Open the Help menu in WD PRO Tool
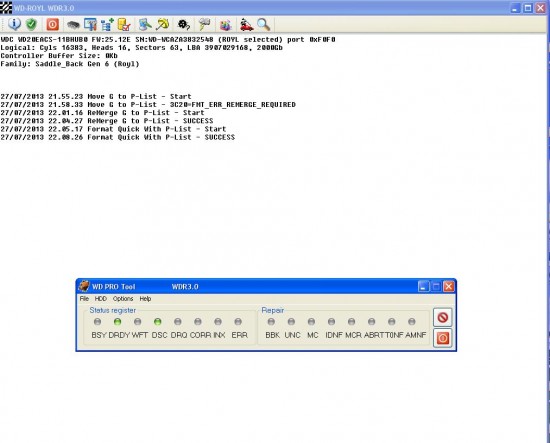Image resolution: width=550 pixels, height=443 pixels. point(145,299)
